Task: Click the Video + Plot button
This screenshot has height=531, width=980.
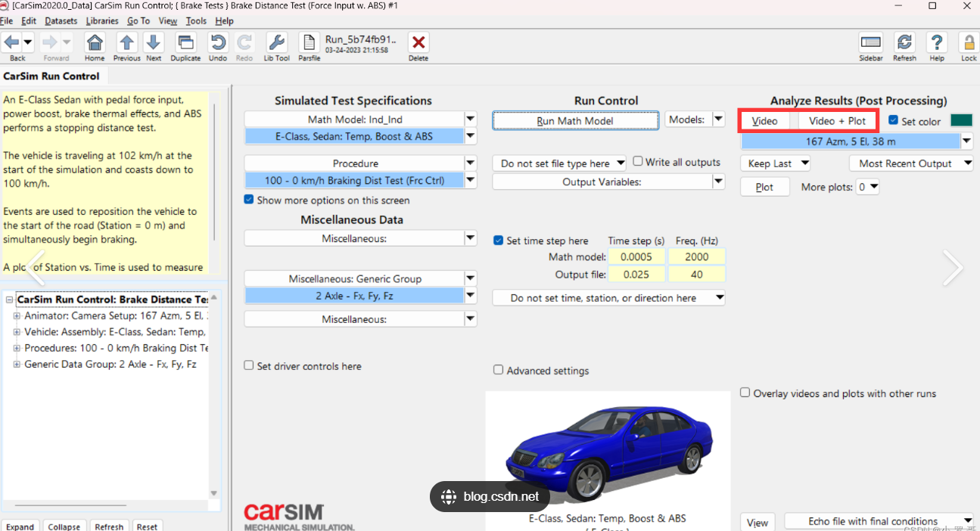Action: pyautogui.click(x=837, y=121)
